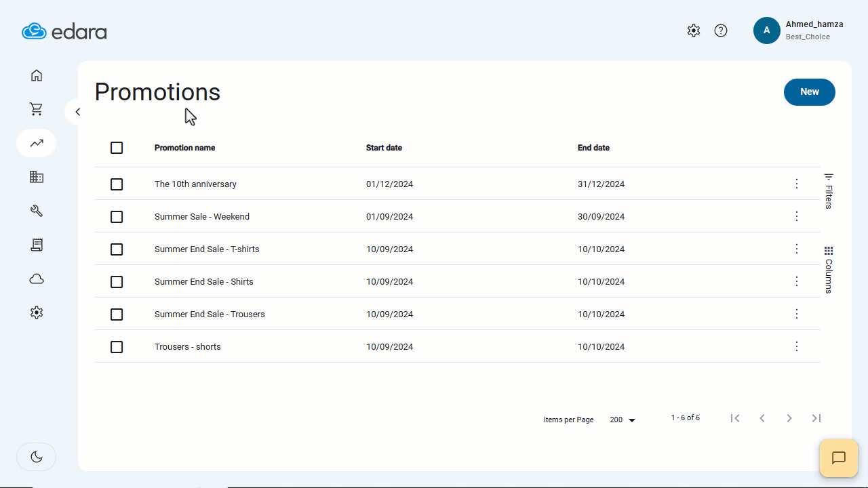Check Summer End Sale - T-shirts checkbox
868x488 pixels.
[x=117, y=249]
